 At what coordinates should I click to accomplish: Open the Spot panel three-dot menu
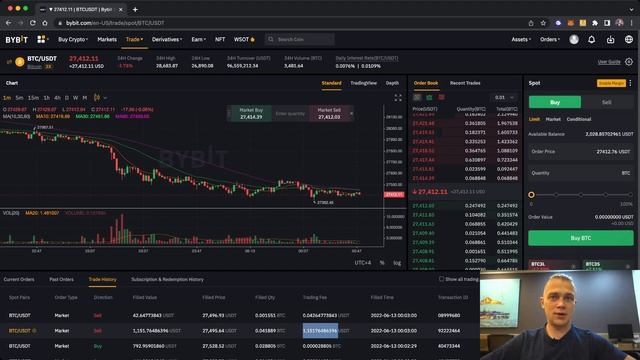coord(631,83)
